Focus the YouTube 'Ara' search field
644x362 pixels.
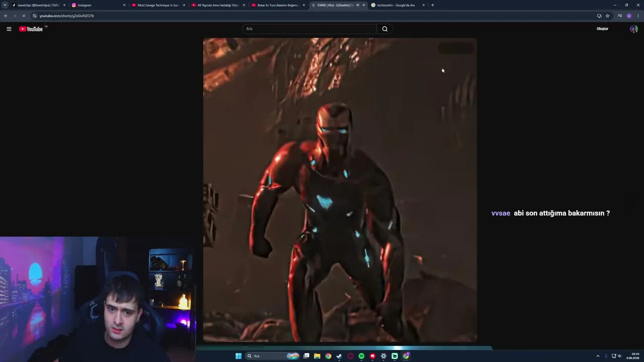coord(309,29)
